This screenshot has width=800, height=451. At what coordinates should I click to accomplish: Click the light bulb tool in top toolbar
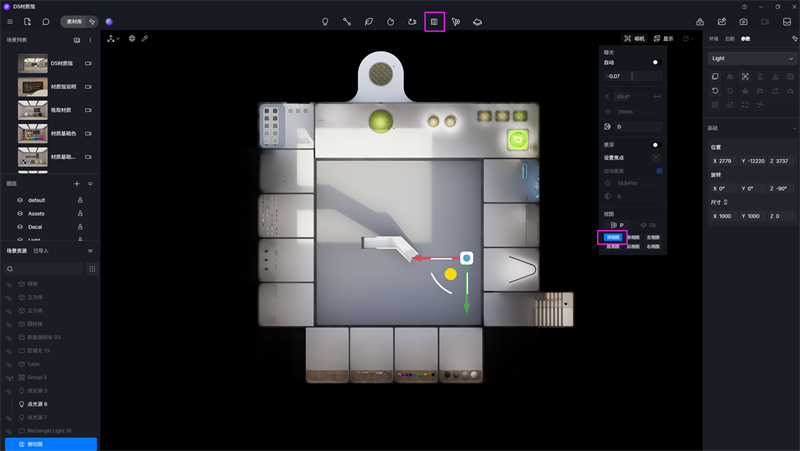click(x=325, y=21)
